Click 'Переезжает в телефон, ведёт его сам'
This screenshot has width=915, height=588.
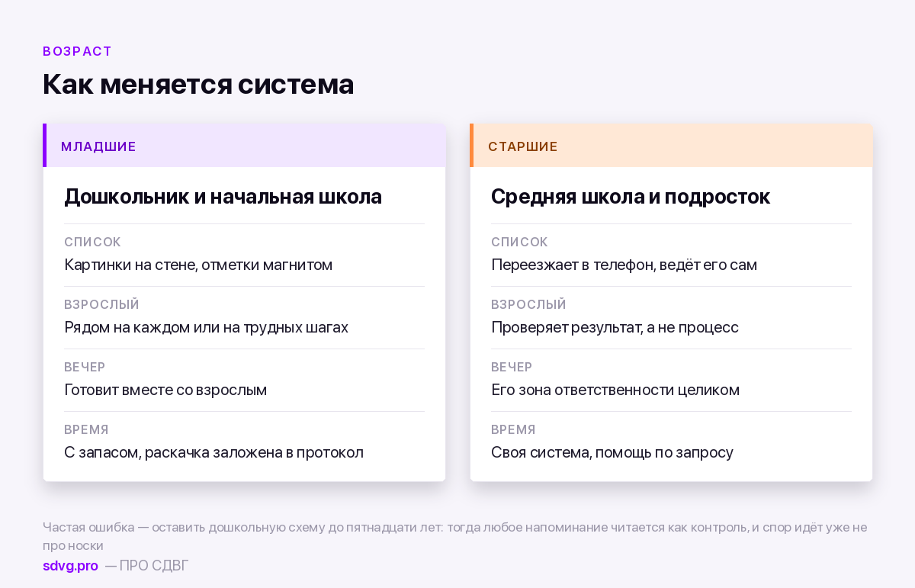point(624,265)
